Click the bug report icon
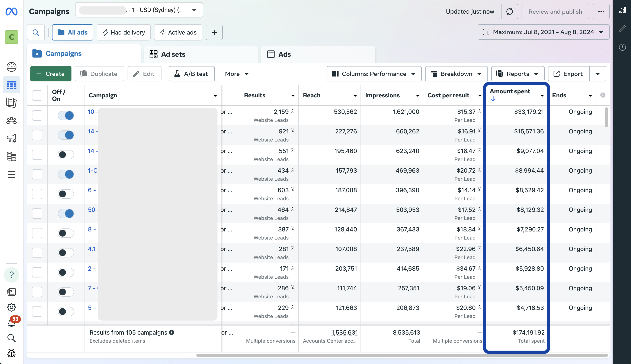Image resolution: width=631 pixels, height=364 pixels. 11,353
